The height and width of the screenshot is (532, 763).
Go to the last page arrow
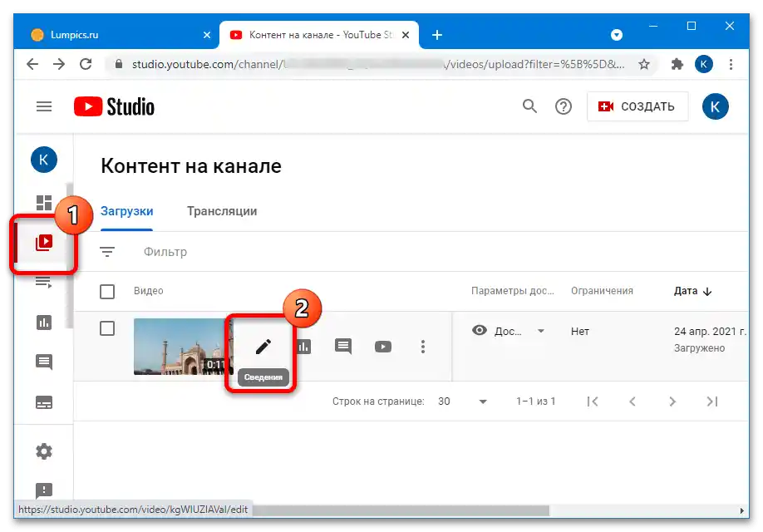pyautogui.click(x=712, y=401)
